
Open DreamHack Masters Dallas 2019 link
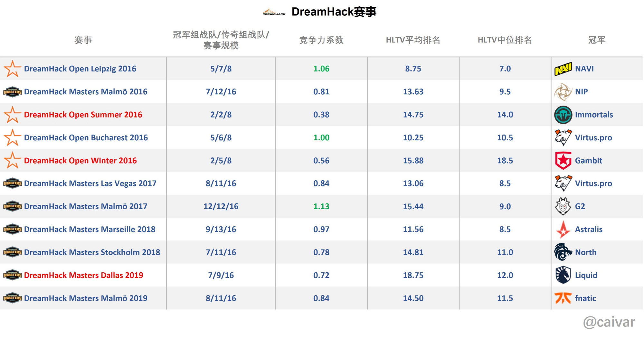pos(84,276)
